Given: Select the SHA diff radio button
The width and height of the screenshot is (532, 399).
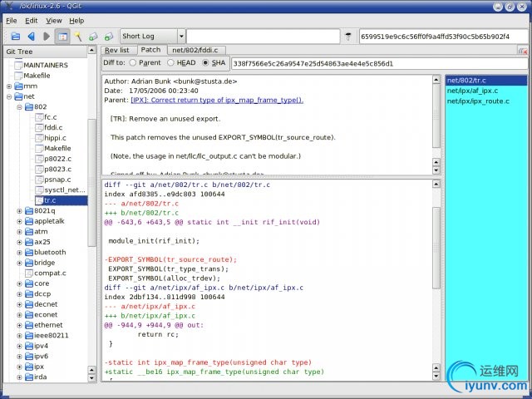Looking at the screenshot, I should (205, 62).
